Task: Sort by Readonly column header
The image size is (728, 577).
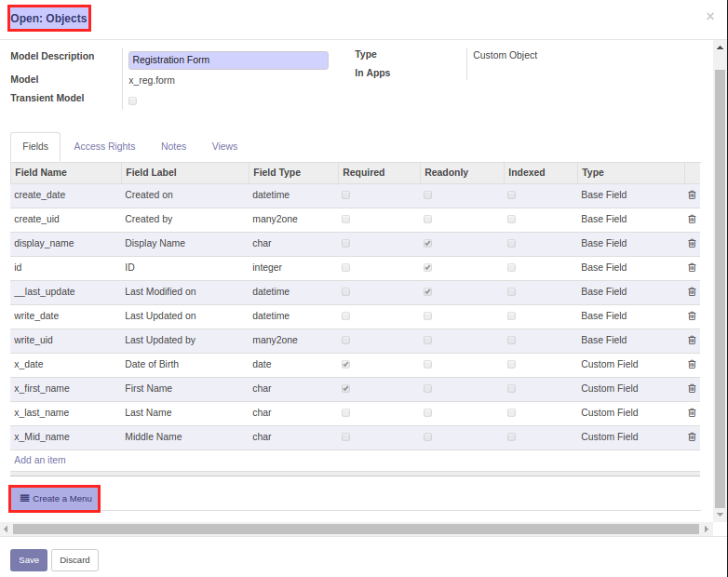Action: (x=462, y=173)
